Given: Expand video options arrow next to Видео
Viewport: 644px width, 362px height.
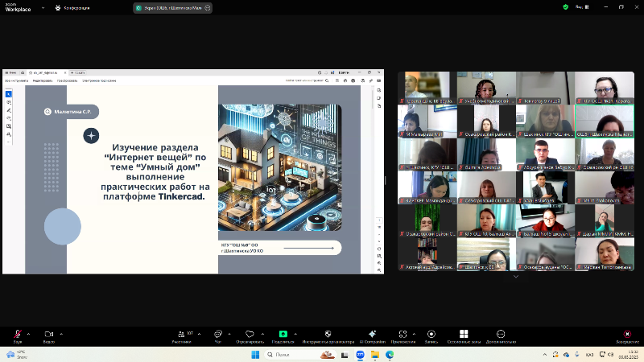Looking at the screenshot, I should click(x=60, y=332).
